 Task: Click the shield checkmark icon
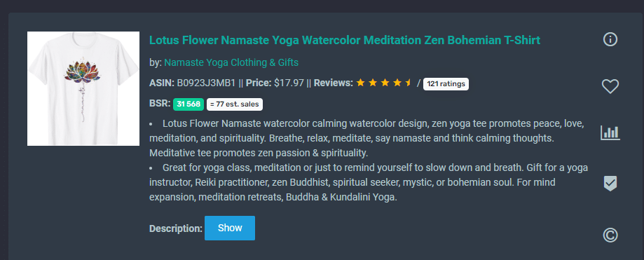coord(610,183)
